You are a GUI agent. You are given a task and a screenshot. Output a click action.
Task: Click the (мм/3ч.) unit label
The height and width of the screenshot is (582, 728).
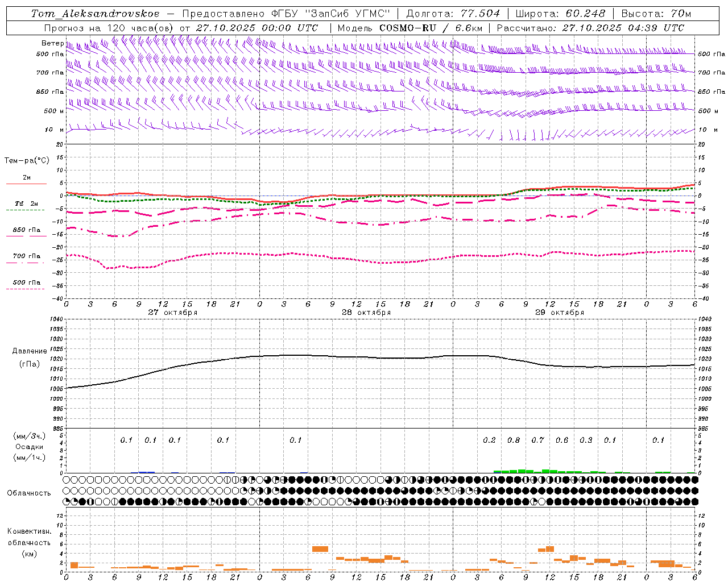[x=29, y=436]
